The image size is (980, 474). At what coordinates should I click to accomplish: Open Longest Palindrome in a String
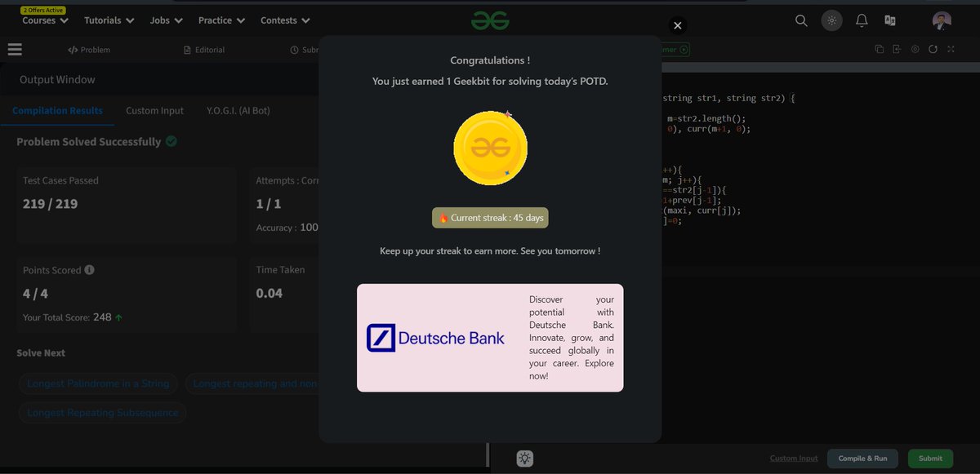[x=98, y=383]
